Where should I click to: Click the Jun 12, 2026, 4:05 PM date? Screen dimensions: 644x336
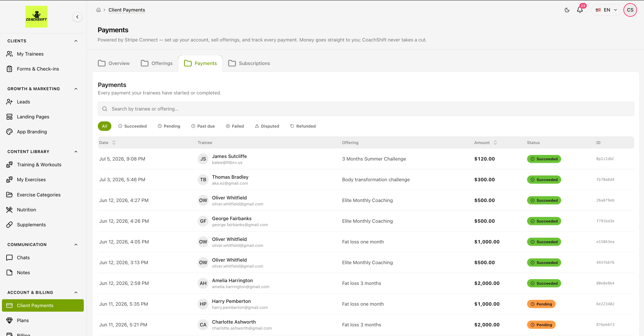pyautogui.click(x=124, y=242)
